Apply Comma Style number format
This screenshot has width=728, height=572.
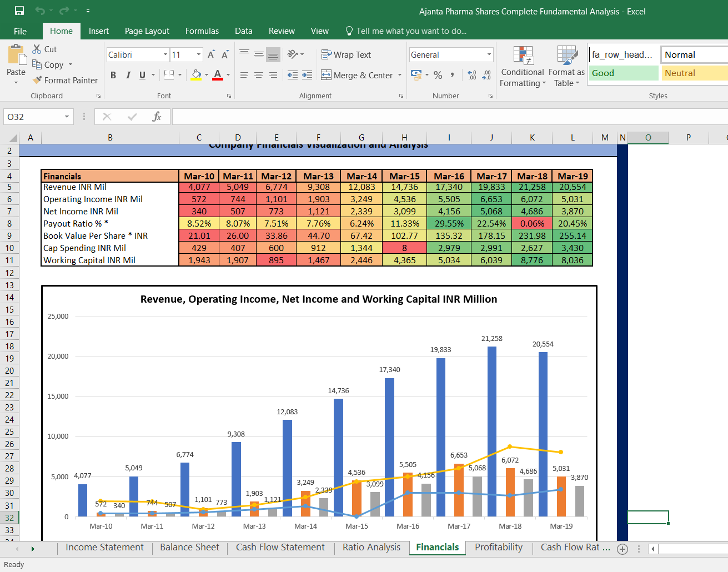[453, 75]
